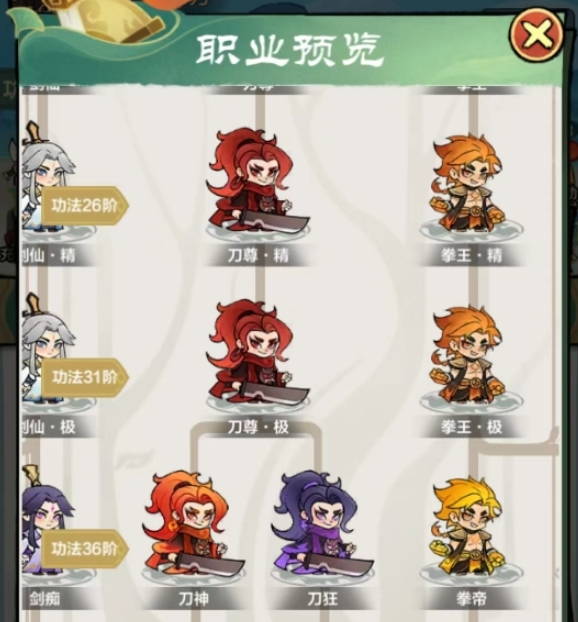This screenshot has height=622, width=578.
Task: Close the 职业预览 window
Action: (537, 36)
